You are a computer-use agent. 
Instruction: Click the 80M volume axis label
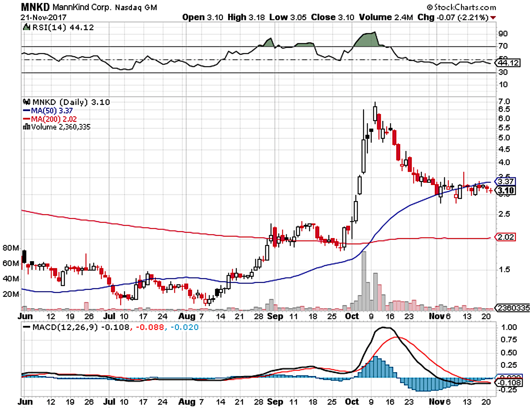pos(11,248)
